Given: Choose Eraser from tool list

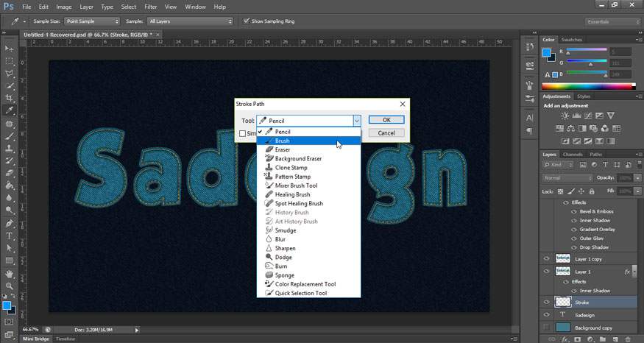Looking at the screenshot, I should [x=309, y=149].
